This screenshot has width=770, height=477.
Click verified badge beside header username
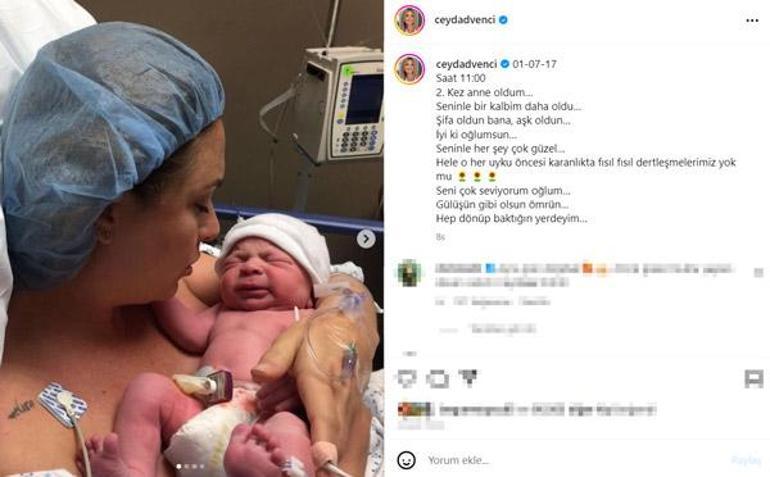pos(503,20)
